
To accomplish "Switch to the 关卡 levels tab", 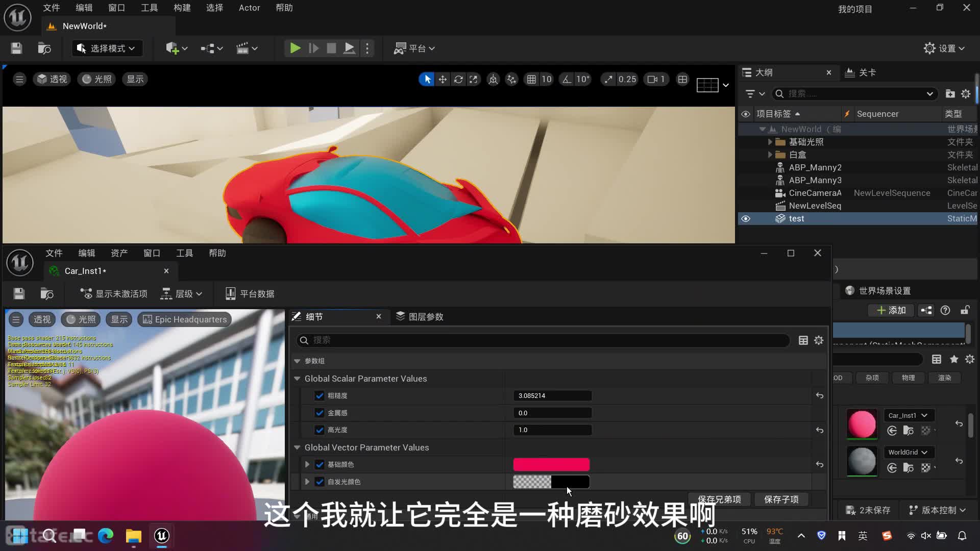I will point(860,72).
